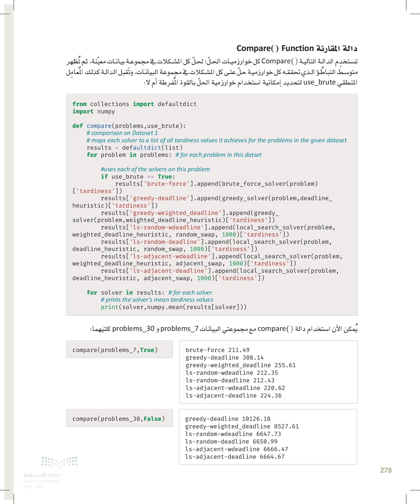The height and width of the screenshot is (504, 420).
Task: Click the Compare() Function heading
Action: 297,48
